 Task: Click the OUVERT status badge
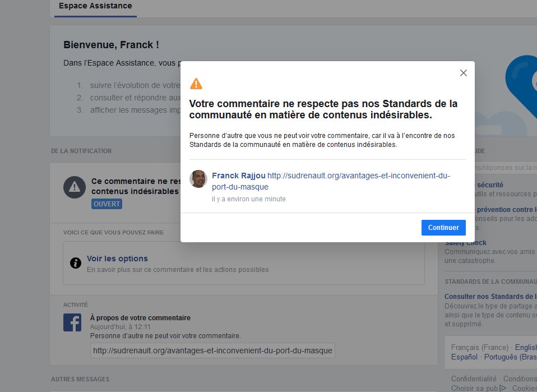pyautogui.click(x=107, y=204)
